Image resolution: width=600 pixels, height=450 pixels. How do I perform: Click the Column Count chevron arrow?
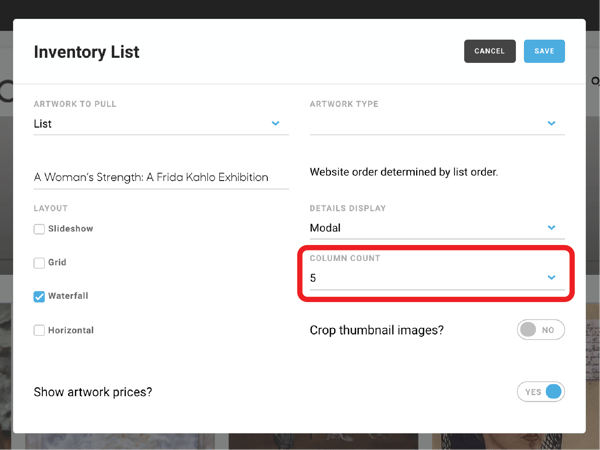[x=551, y=277]
